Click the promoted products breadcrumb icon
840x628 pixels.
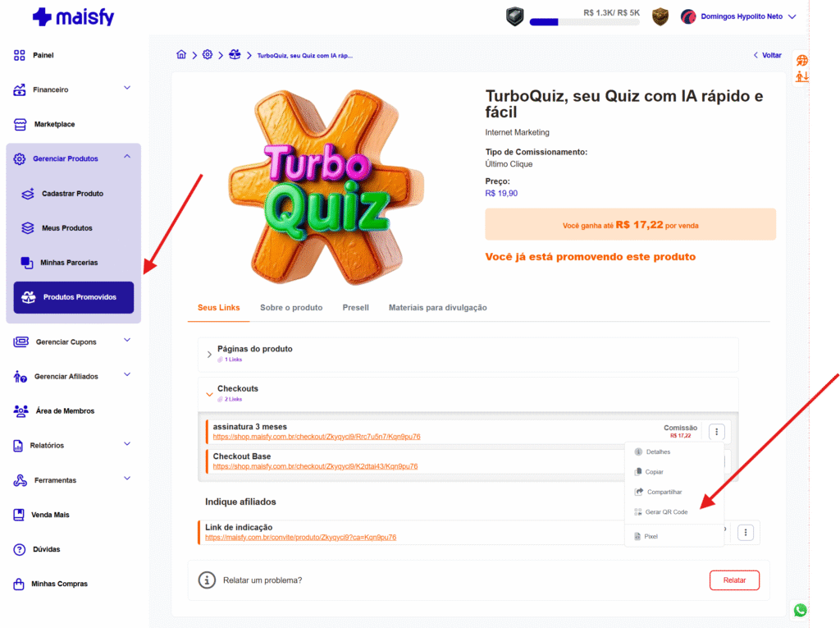point(235,55)
